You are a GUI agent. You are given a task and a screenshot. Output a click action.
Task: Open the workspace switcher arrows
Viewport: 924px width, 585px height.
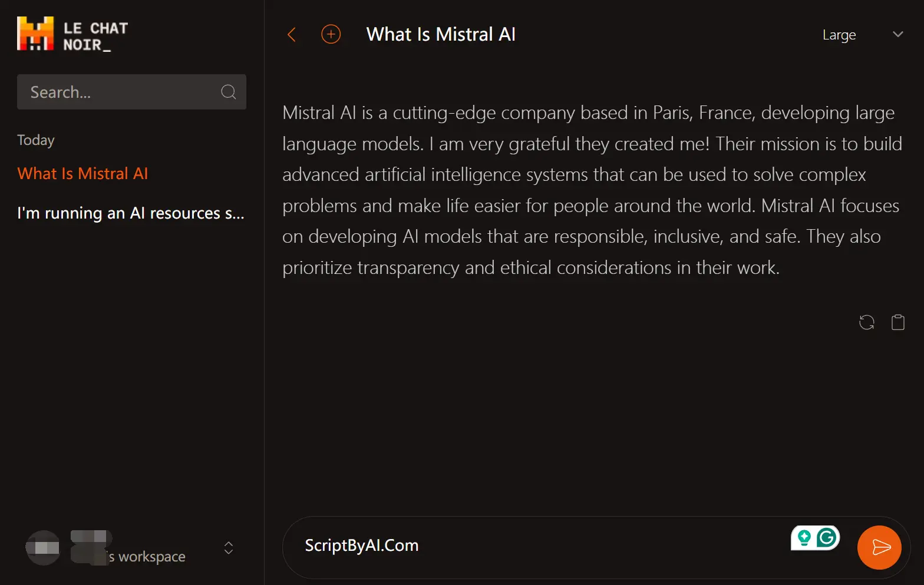point(229,548)
